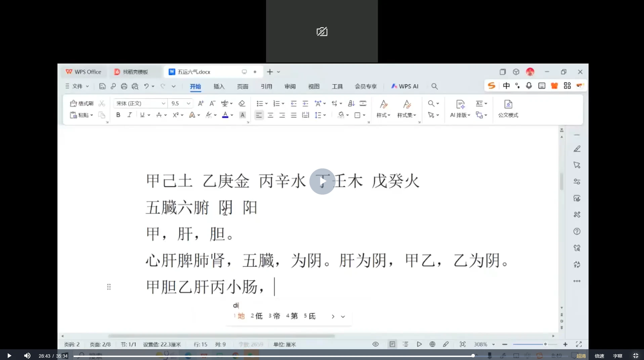This screenshot has height=360, width=644.
Task: Toggle eye protection mode in status bar
Action: (x=376, y=344)
